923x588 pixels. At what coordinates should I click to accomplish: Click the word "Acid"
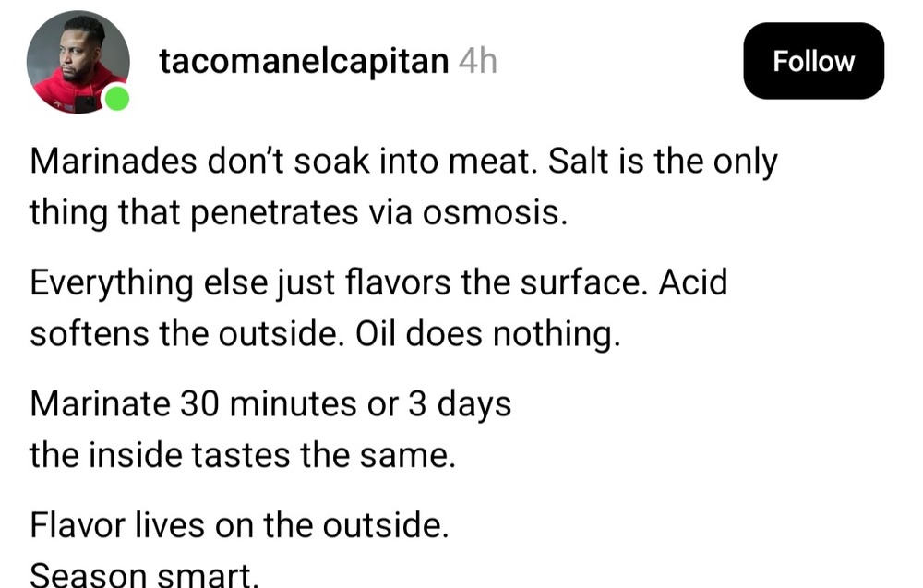pos(692,282)
